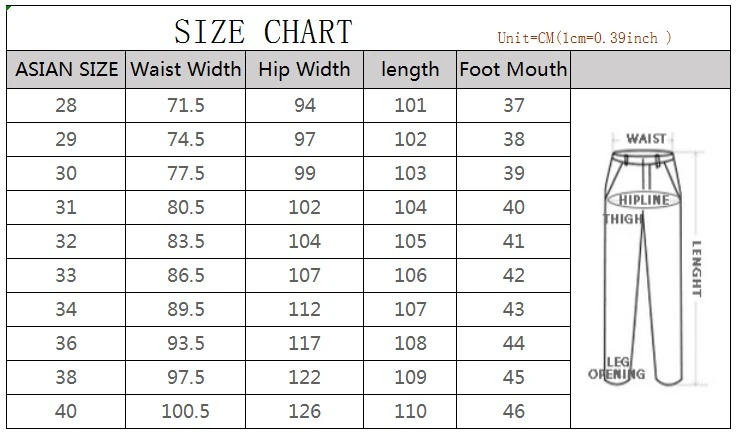Screen dimensions: 737x433
Task: Click the Hip Width column header
Action: [x=305, y=70]
